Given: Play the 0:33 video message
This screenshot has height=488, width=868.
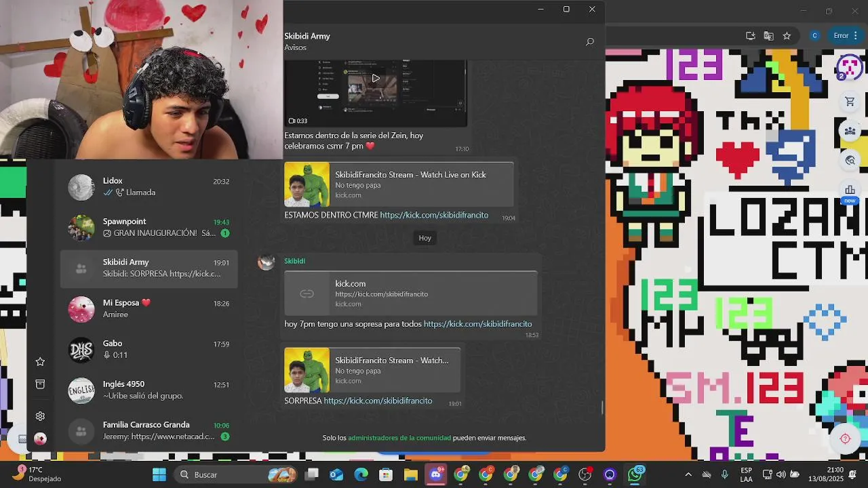Looking at the screenshot, I should click(376, 78).
